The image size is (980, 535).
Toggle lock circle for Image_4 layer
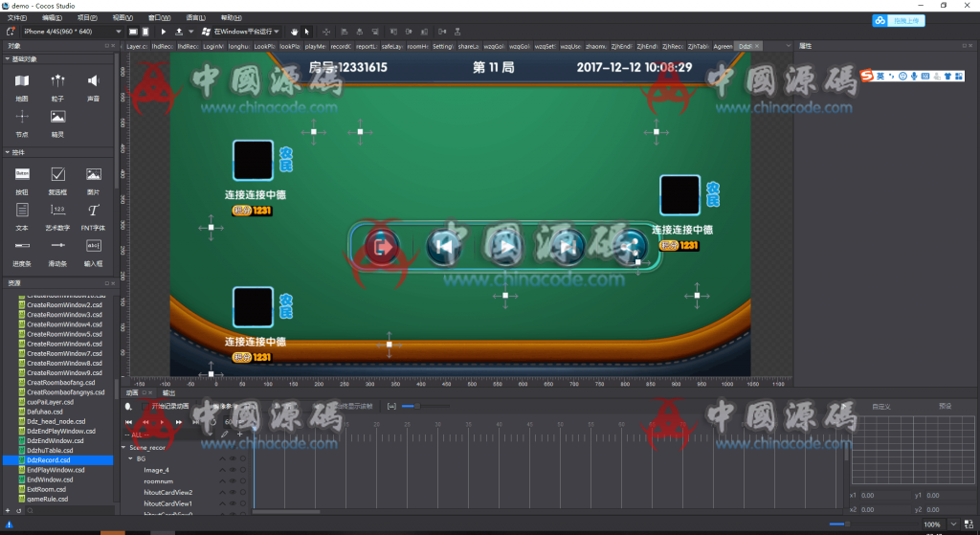(243, 470)
